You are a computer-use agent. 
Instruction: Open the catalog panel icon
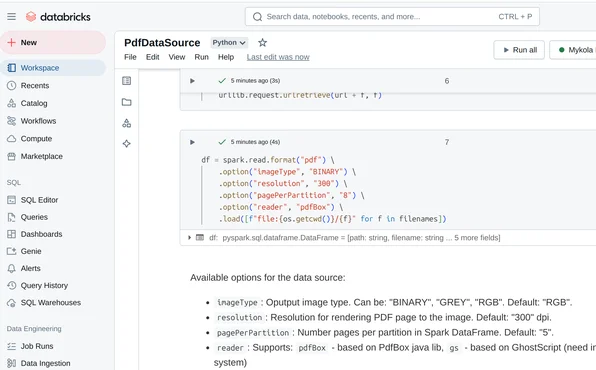127,123
